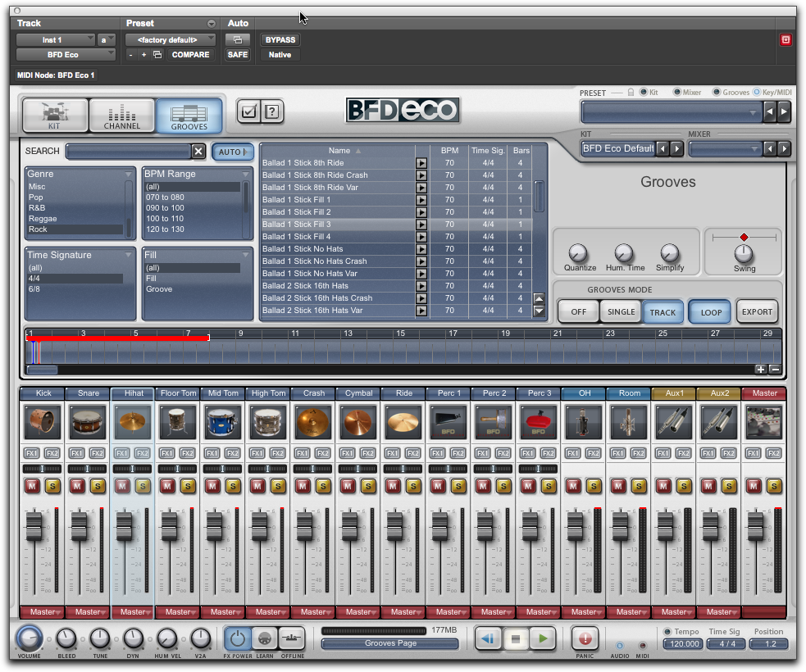The height and width of the screenshot is (672, 806).
Task: Solo the Kick channel
Action: pyautogui.click(x=52, y=485)
